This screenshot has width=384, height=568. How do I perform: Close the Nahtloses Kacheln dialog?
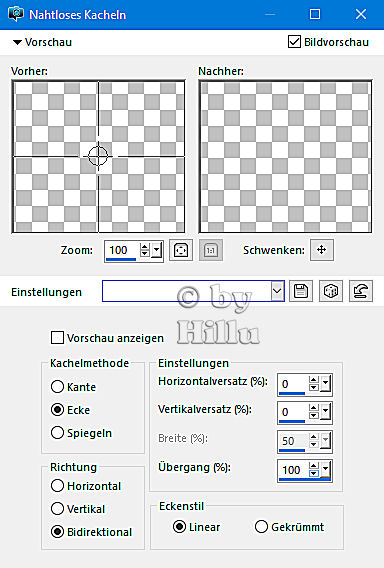click(361, 14)
